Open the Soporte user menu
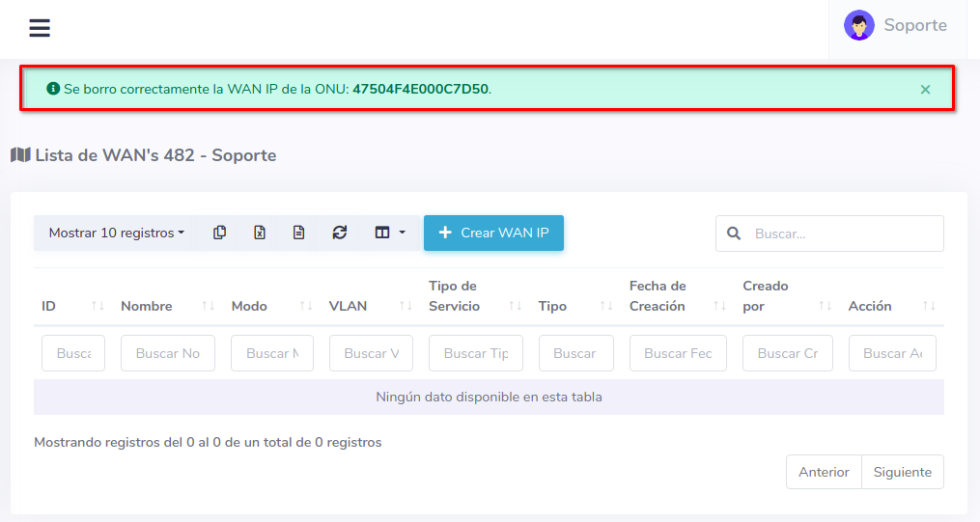The height and width of the screenshot is (522, 980). tap(914, 26)
